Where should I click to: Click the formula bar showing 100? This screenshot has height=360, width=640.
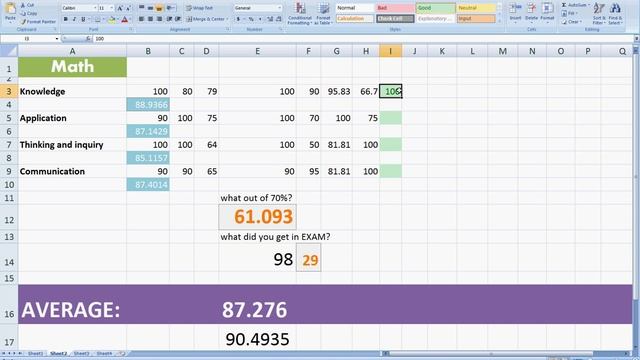[x=363, y=39]
